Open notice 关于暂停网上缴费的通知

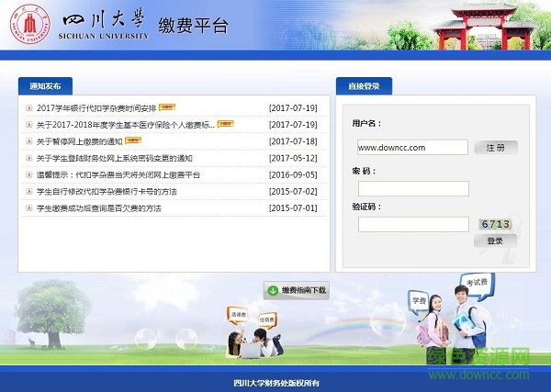pyautogui.click(x=79, y=141)
